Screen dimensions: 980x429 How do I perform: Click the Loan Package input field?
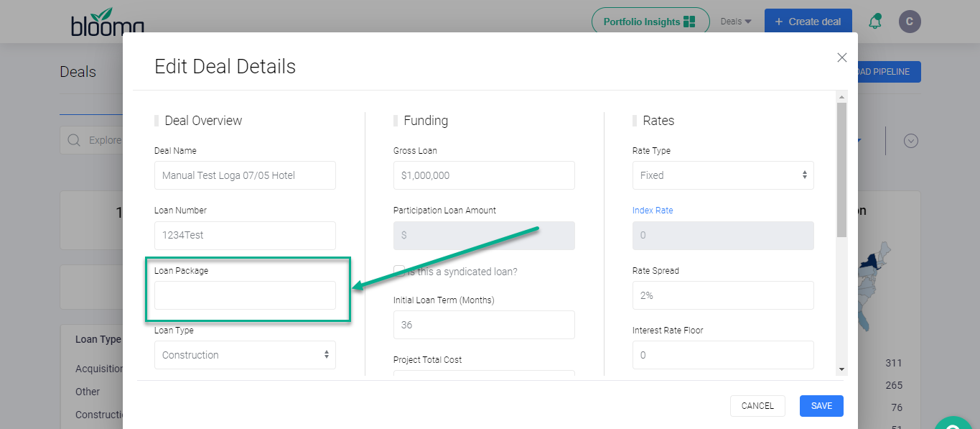(245, 295)
